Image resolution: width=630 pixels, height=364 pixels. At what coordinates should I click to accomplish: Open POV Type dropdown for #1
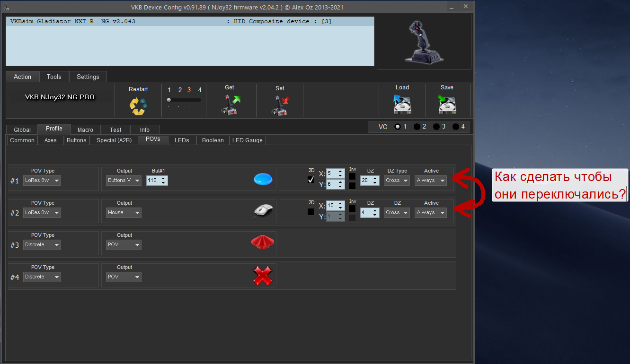(x=42, y=180)
